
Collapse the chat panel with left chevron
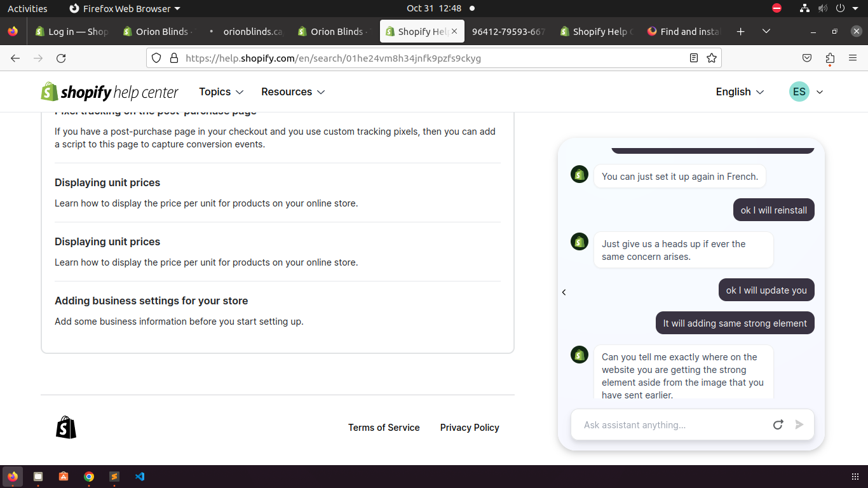(564, 292)
